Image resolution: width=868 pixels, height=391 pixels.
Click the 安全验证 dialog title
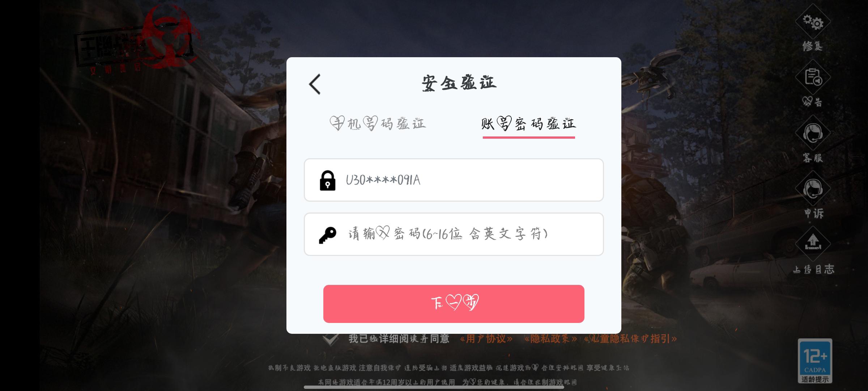(459, 83)
